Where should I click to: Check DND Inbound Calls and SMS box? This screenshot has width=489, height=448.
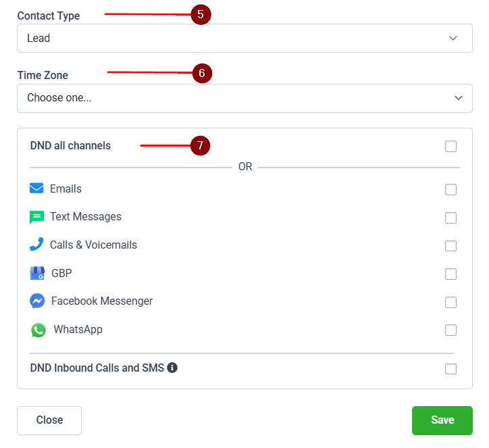click(x=451, y=369)
